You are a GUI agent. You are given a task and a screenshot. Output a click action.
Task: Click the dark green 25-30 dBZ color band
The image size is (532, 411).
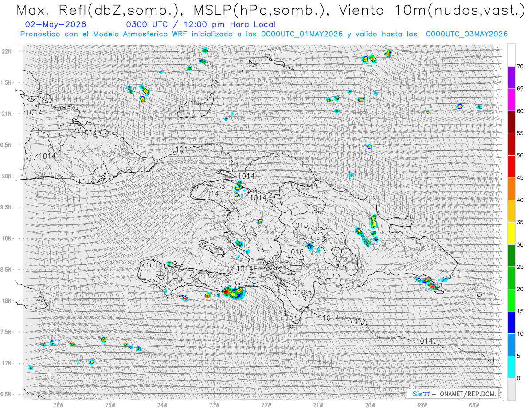click(x=511, y=256)
